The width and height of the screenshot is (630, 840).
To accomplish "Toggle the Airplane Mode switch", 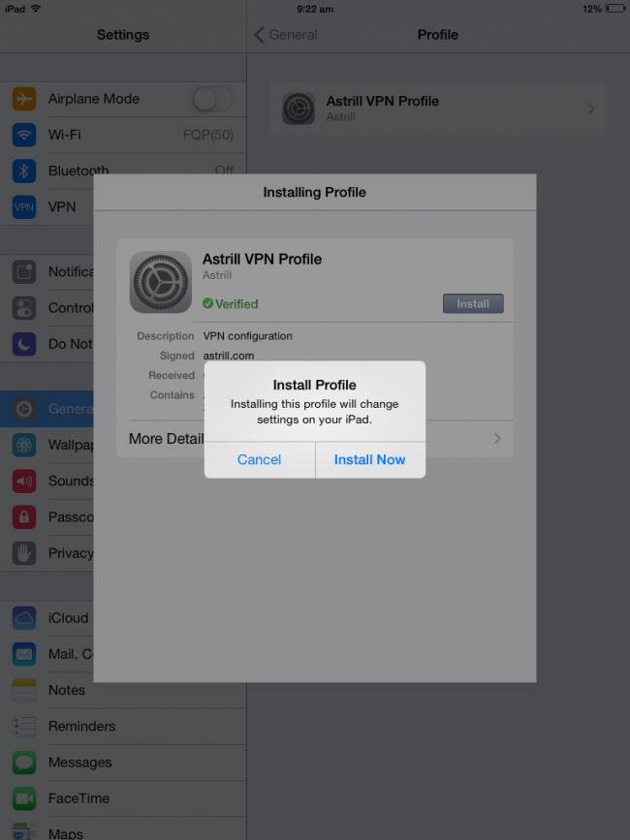I will click(212, 99).
